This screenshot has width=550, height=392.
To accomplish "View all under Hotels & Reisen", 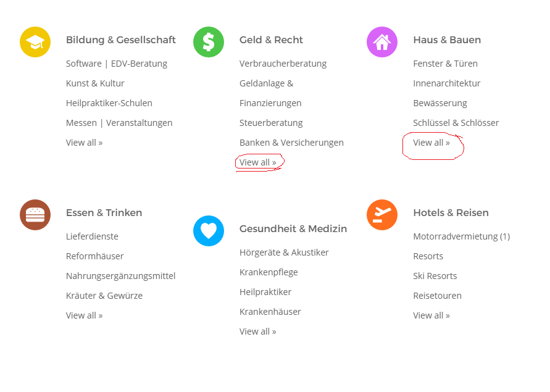I will [431, 315].
